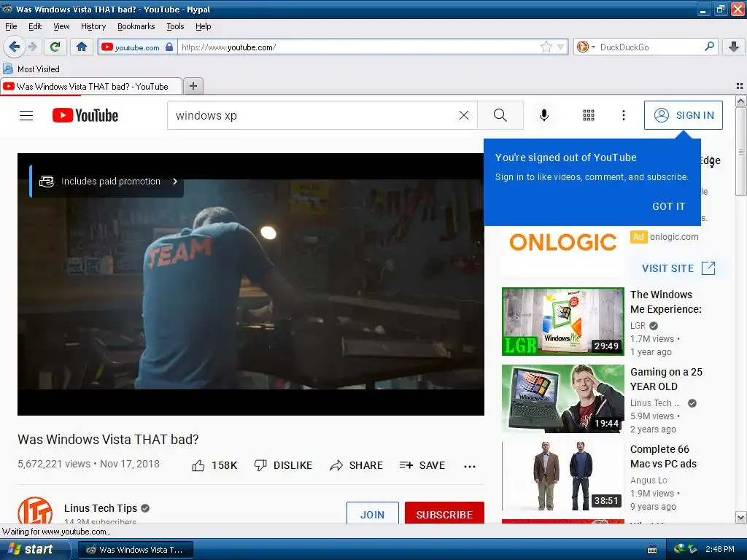Click the DuckDuckGo search field

(x=650, y=47)
